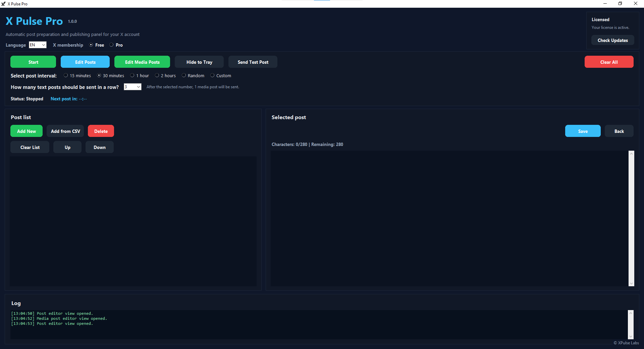Viewport: 644px width, 349px height.
Task: Click the log scrollbar down arrow
Action: pos(631,337)
